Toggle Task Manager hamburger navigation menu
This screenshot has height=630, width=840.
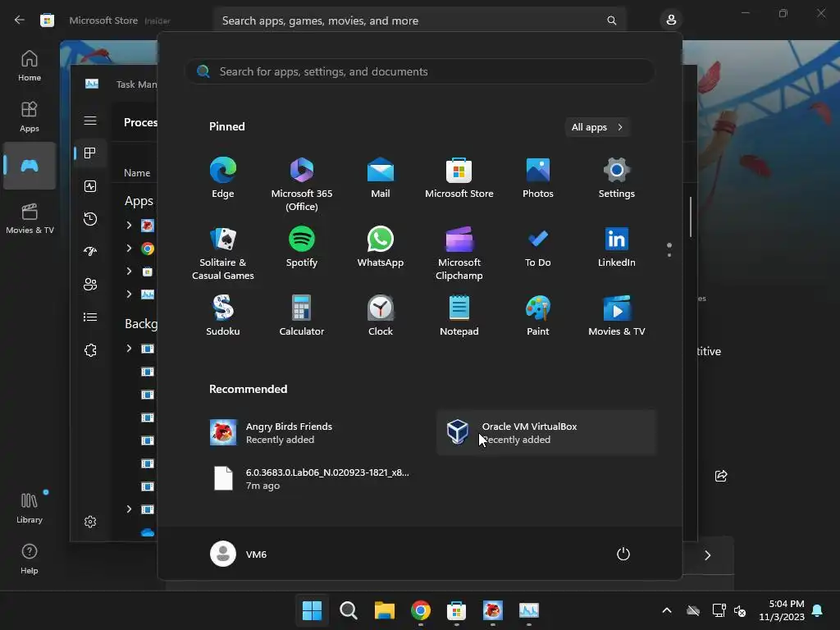90,121
